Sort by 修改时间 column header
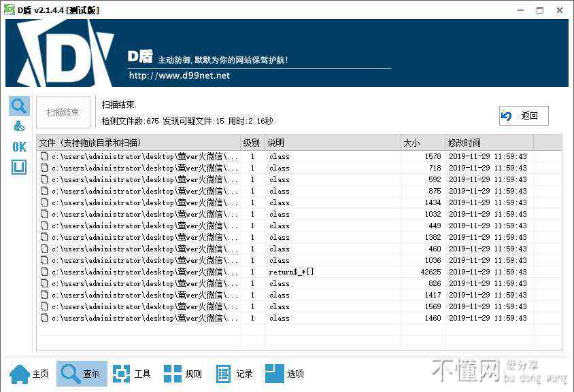574x392 pixels. click(x=488, y=143)
